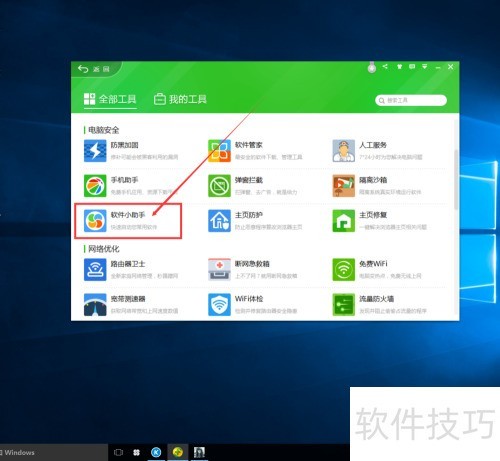This screenshot has height=461, width=500.
Task: Click the 流量防火墙 tool name
Action: [x=377, y=299]
